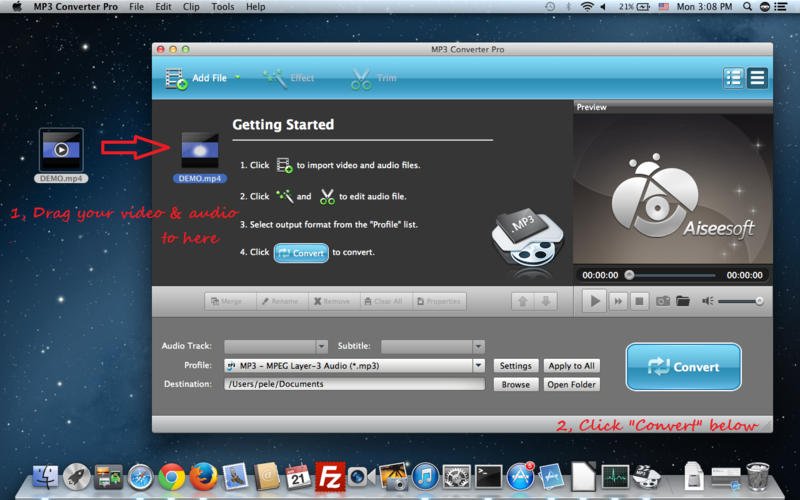Adjust the preview volume slider
Viewport: 800px width, 500px height.
741,302
